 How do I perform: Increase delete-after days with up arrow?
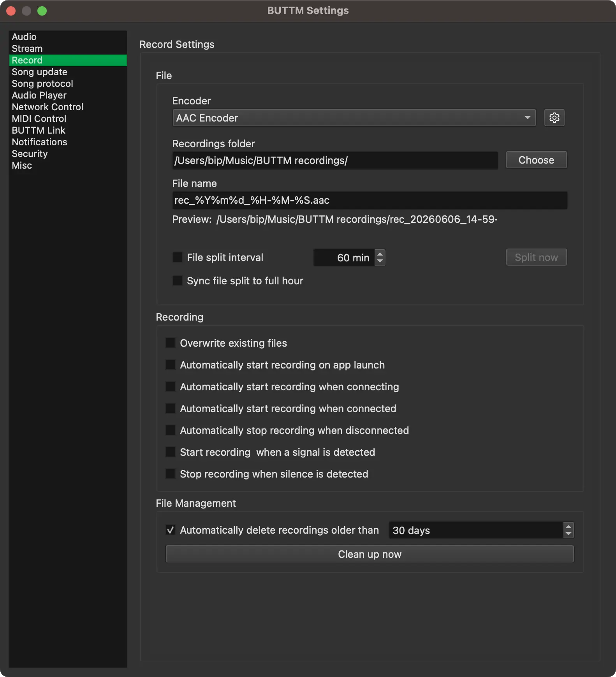click(568, 526)
